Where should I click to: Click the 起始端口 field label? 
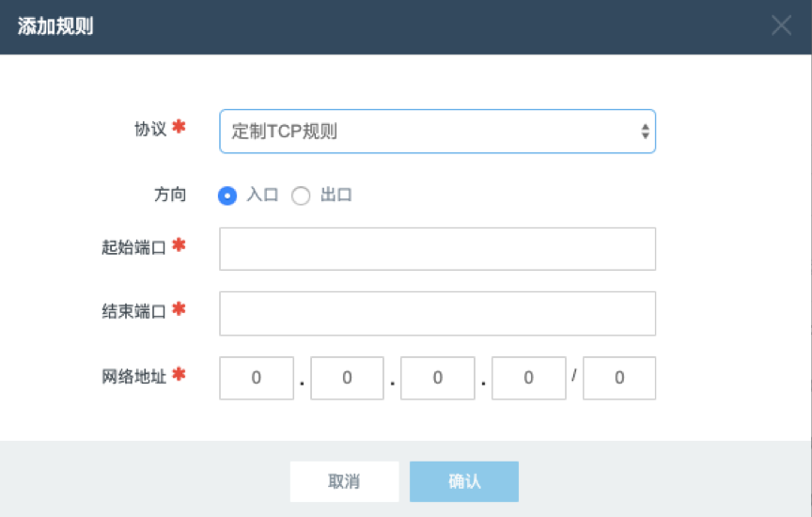pyautogui.click(x=133, y=247)
